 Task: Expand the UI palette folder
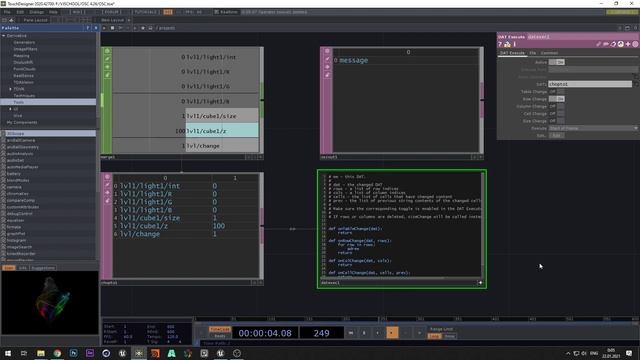point(11,109)
